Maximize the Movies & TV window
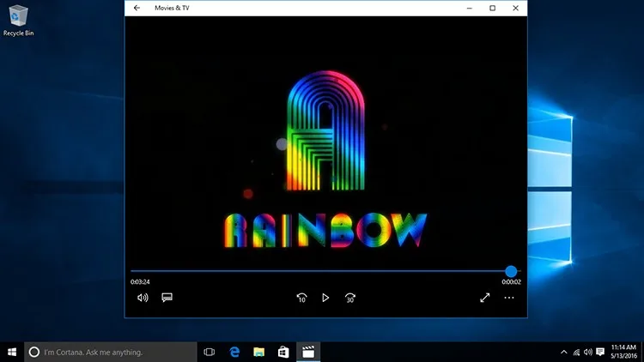The image size is (644, 362). pos(493,8)
